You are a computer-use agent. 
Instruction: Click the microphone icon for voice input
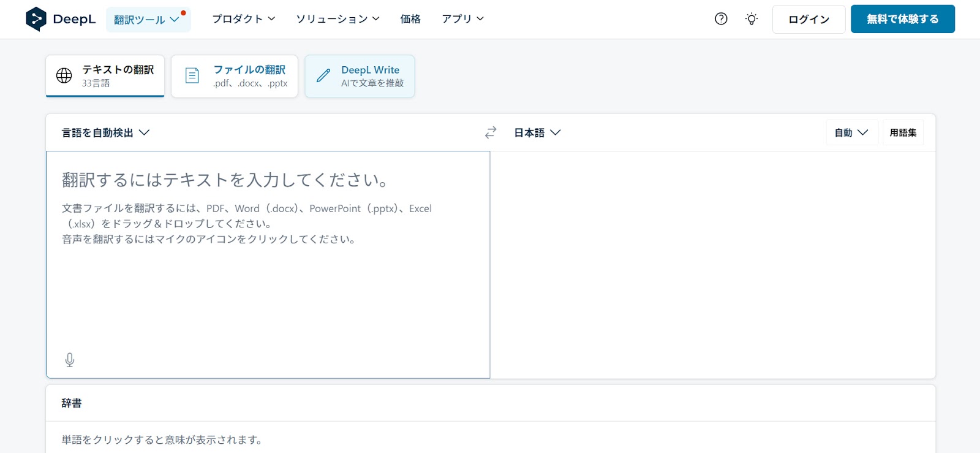[x=70, y=360]
